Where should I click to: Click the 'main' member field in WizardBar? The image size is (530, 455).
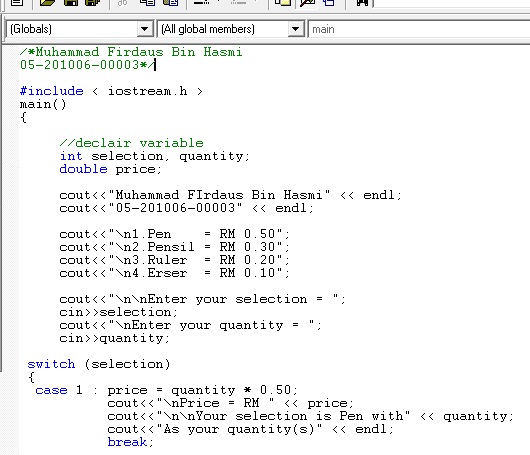click(x=419, y=29)
